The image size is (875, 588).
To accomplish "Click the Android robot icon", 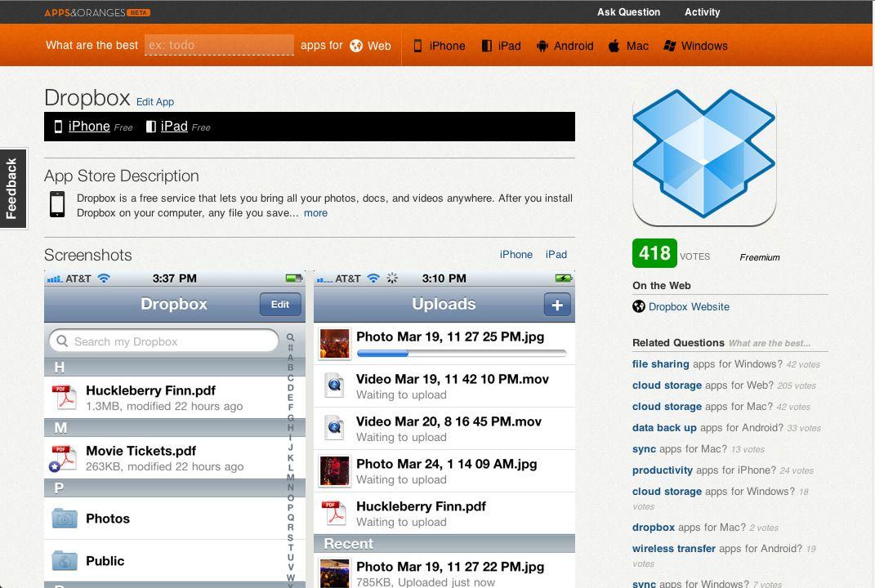I will coord(542,46).
